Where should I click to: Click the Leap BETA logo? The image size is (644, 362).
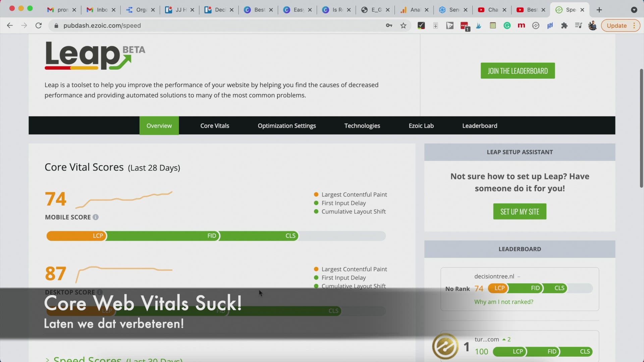(x=95, y=56)
